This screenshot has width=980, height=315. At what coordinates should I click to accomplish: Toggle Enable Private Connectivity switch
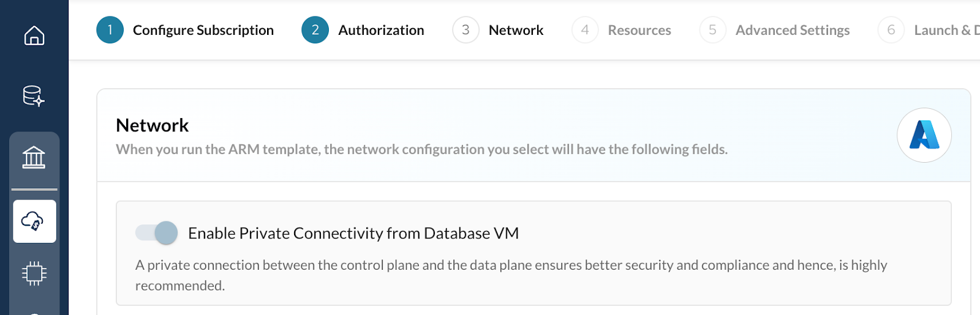click(x=157, y=233)
